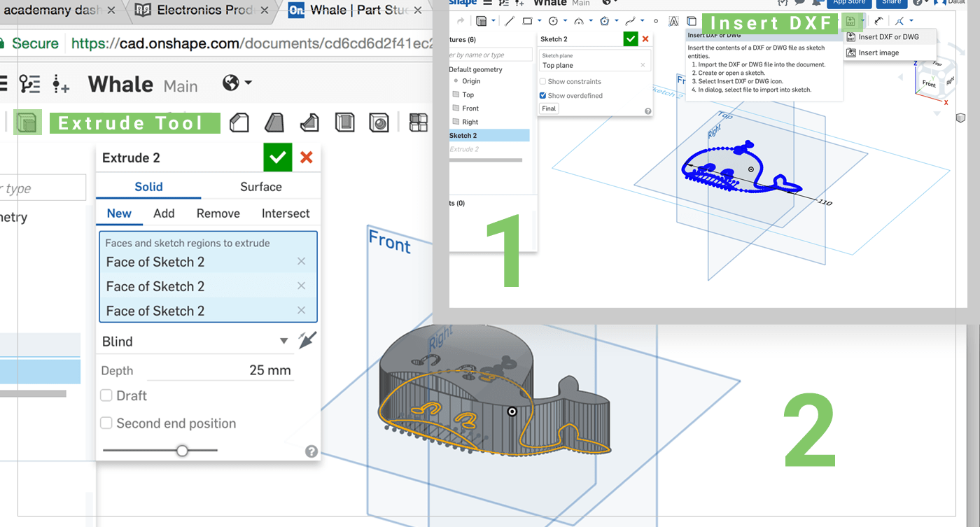
Task: Choose Insert image menu item
Action: click(889, 52)
